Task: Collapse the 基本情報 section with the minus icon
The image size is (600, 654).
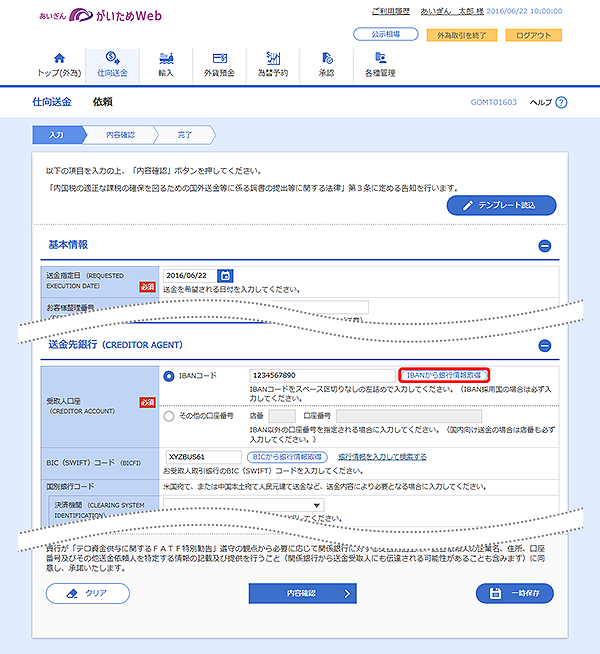Action: (x=545, y=245)
